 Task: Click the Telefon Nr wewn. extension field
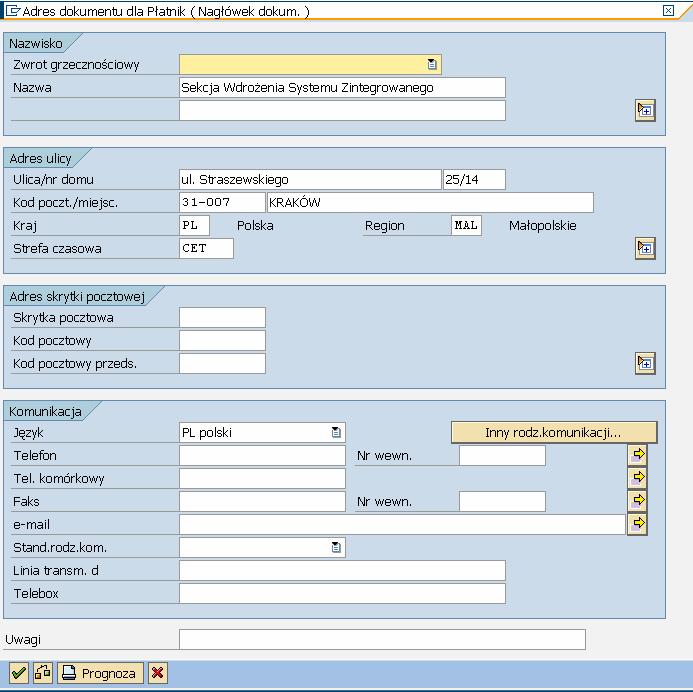[502, 455]
